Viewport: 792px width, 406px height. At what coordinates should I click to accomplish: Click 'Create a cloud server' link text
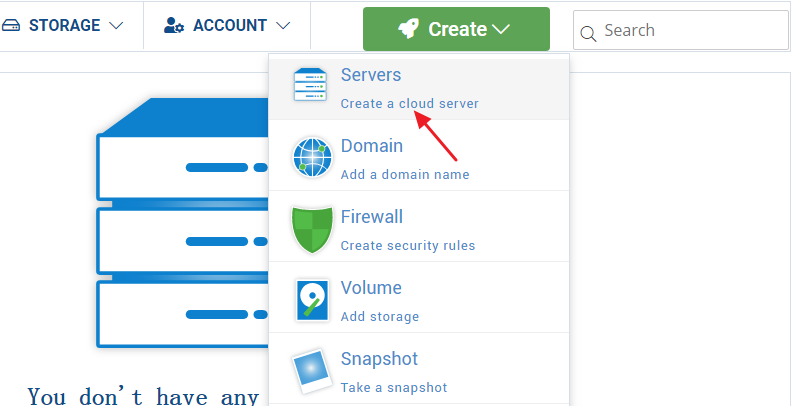tap(409, 103)
